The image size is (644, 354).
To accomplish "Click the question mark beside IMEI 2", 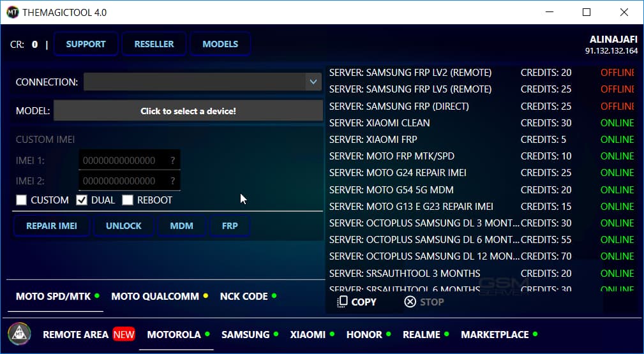I will pyautogui.click(x=172, y=181).
